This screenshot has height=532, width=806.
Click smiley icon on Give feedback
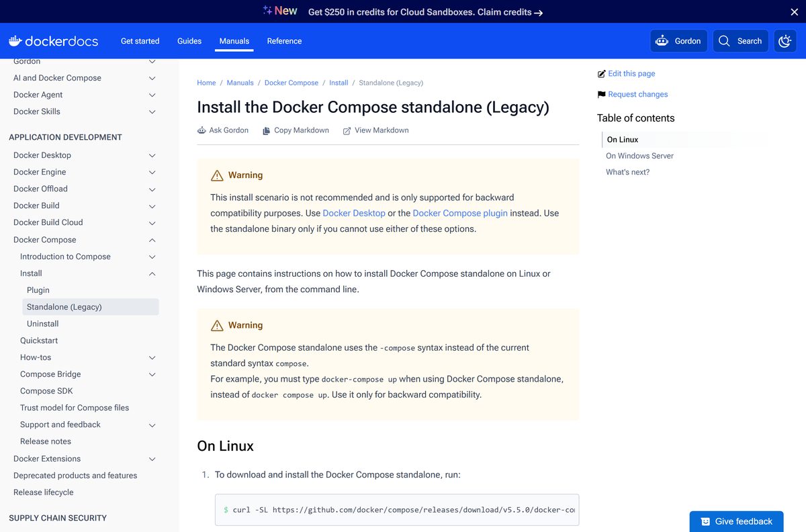pyautogui.click(x=705, y=522)
